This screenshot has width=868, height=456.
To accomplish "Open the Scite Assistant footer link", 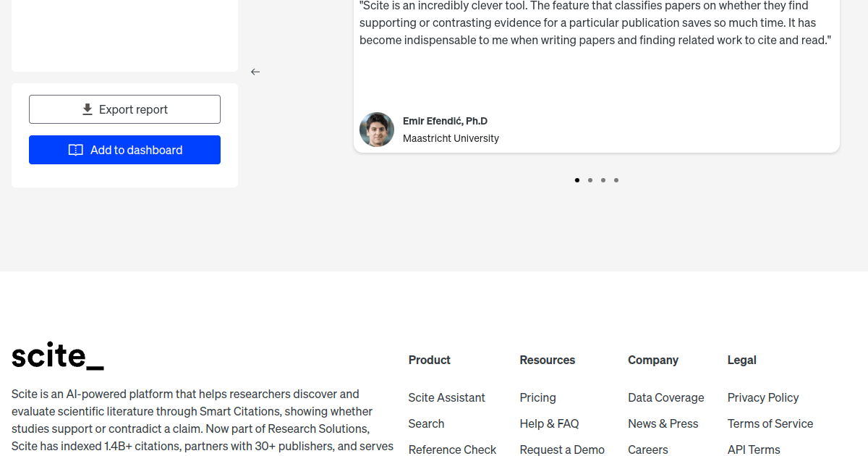I will click(x=446, y=397).
